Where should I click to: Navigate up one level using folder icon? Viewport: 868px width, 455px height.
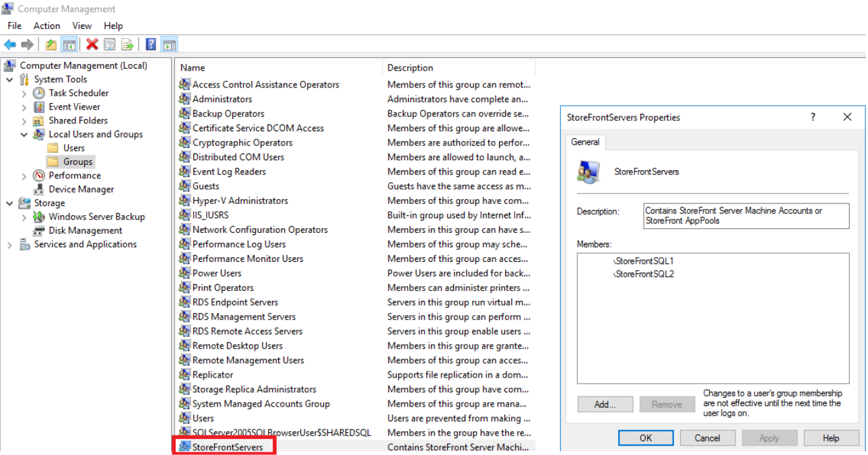tap(50, 44)
